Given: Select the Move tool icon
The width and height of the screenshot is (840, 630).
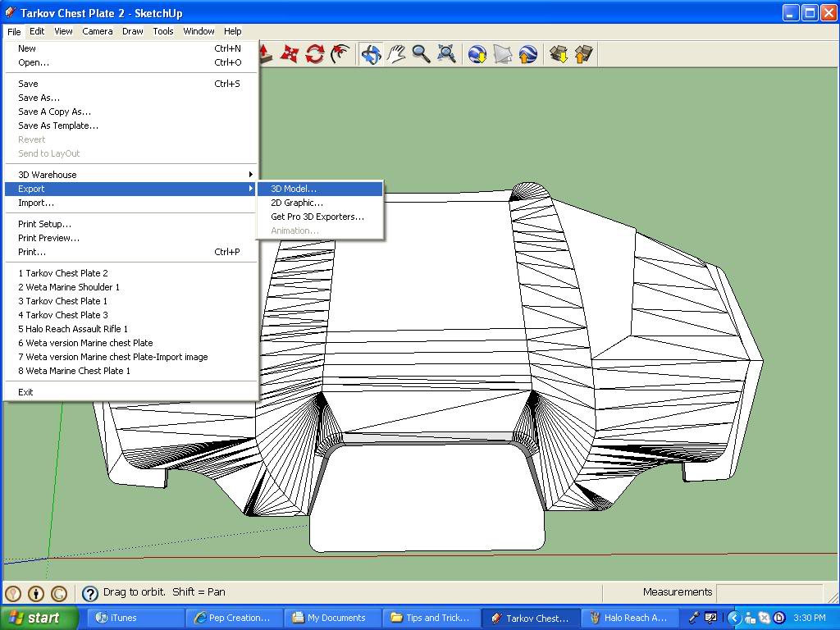Looking at the screenshot, I should pos(290,53).
